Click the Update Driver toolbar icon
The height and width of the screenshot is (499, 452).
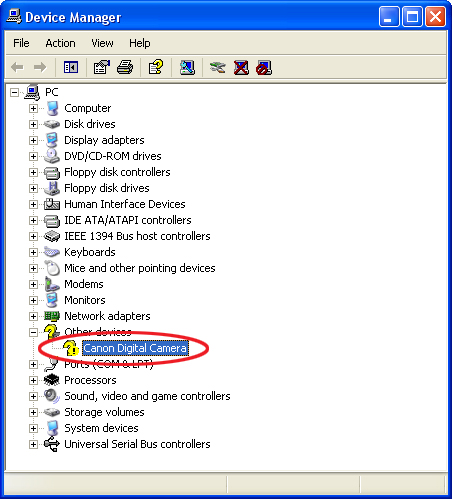(217, 67)
